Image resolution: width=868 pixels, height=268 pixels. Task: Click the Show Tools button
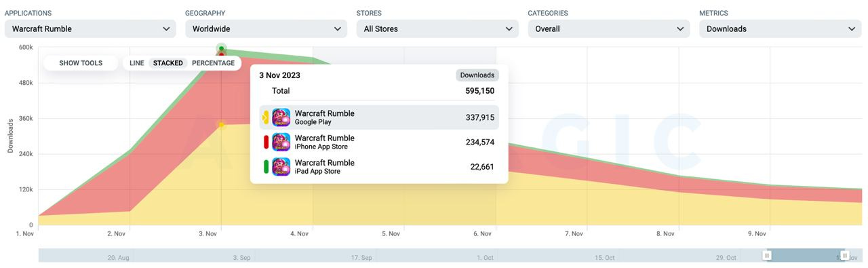tap(81, 63)
